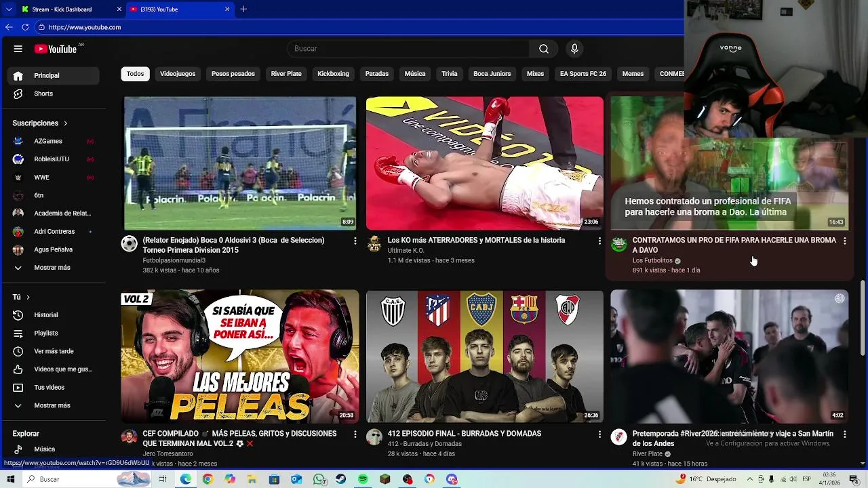Open the YouTube hamburger guide menu

18,49
